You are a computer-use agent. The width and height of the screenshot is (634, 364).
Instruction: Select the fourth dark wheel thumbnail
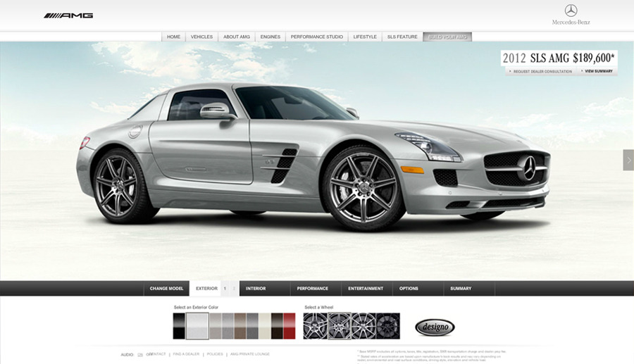point(387,325)
